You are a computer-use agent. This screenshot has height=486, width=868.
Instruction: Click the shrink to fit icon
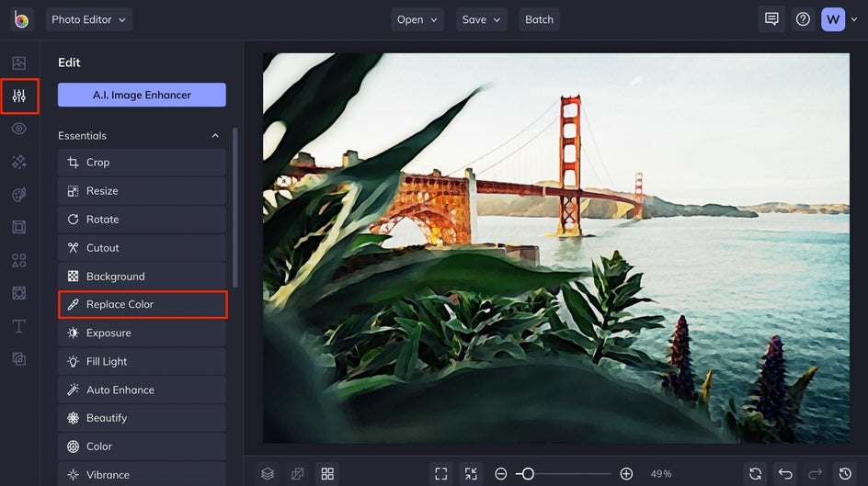pyautogui.click(x=471, y=474)
